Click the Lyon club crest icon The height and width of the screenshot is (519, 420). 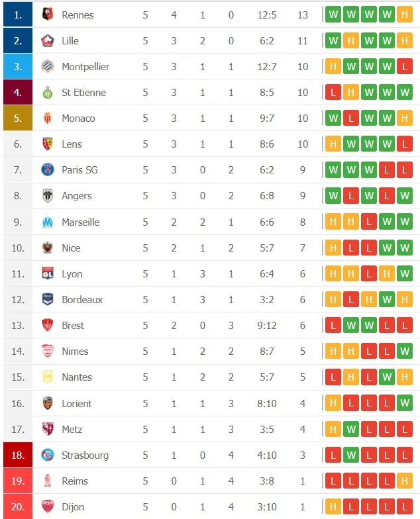[x=47, y=273]
